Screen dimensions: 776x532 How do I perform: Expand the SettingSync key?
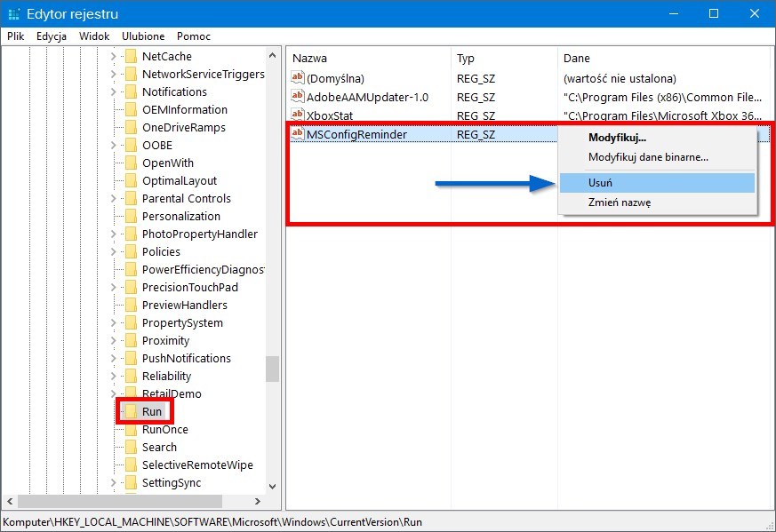click(x=113, y=482)
